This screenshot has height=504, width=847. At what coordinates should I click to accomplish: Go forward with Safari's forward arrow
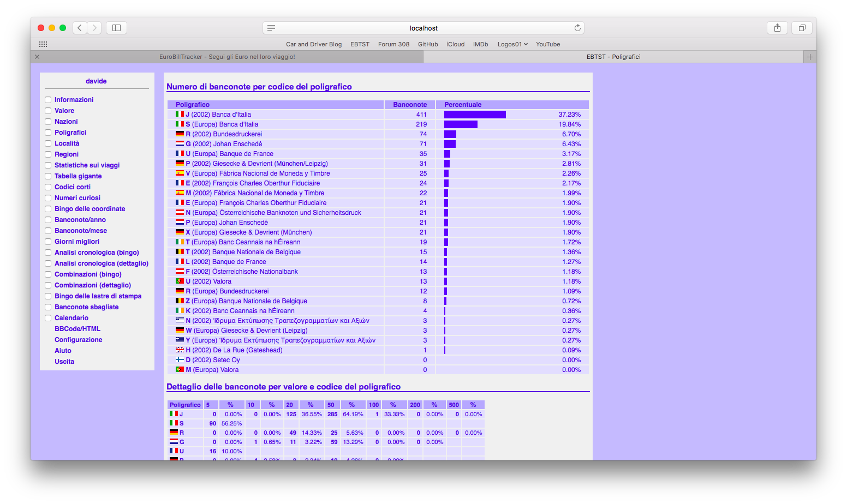pos(94,28)
